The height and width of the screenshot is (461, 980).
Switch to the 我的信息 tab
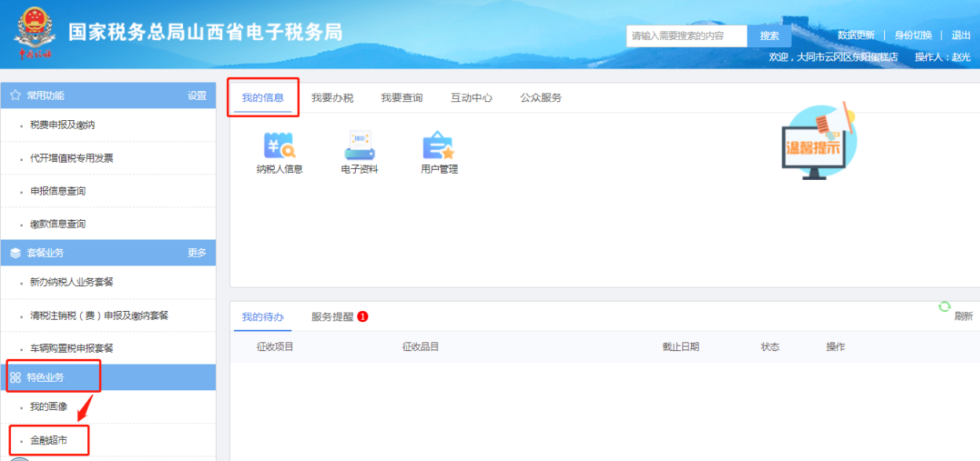262,97
